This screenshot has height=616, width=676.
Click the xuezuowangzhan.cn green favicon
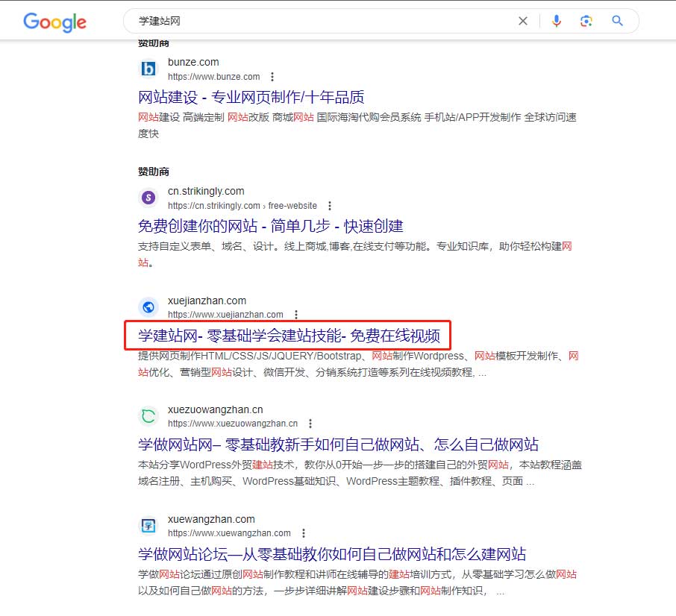coord(148,416)
